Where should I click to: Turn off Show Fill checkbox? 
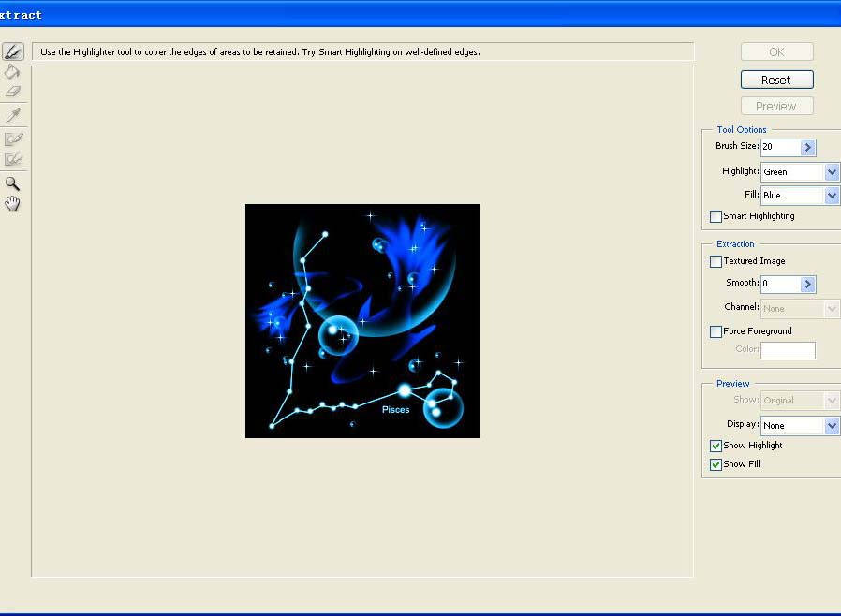coord(716,464)
